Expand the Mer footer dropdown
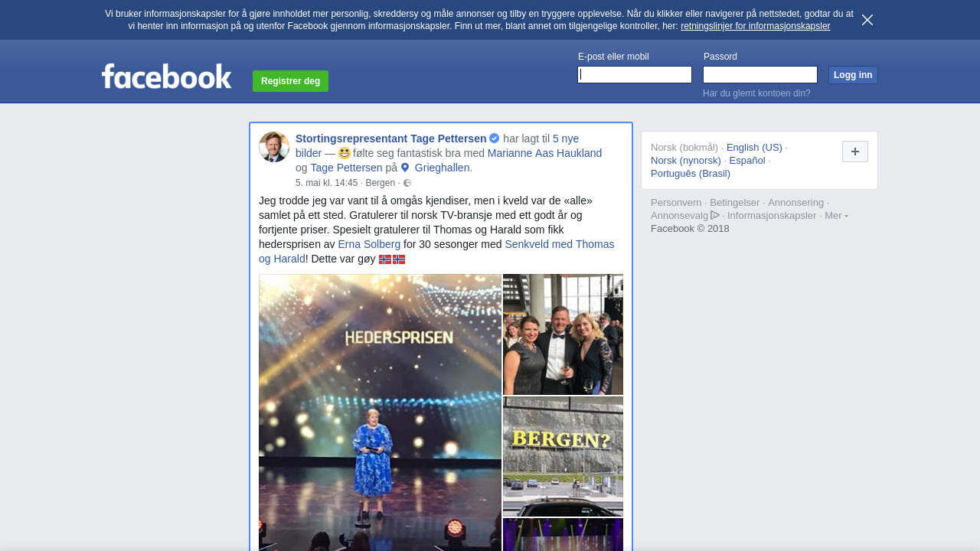Viewport: 980px width, 551px height. click(836, 215)
